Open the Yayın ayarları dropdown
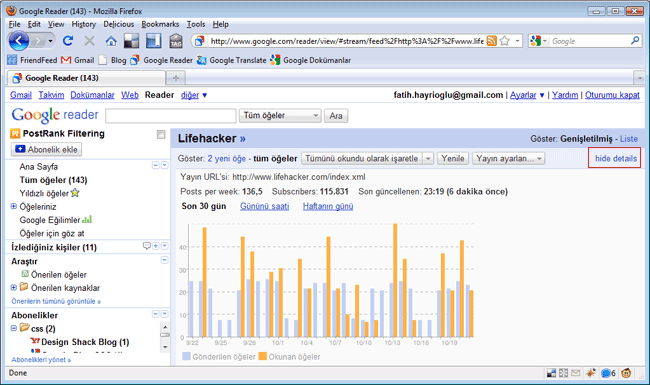 509,158
